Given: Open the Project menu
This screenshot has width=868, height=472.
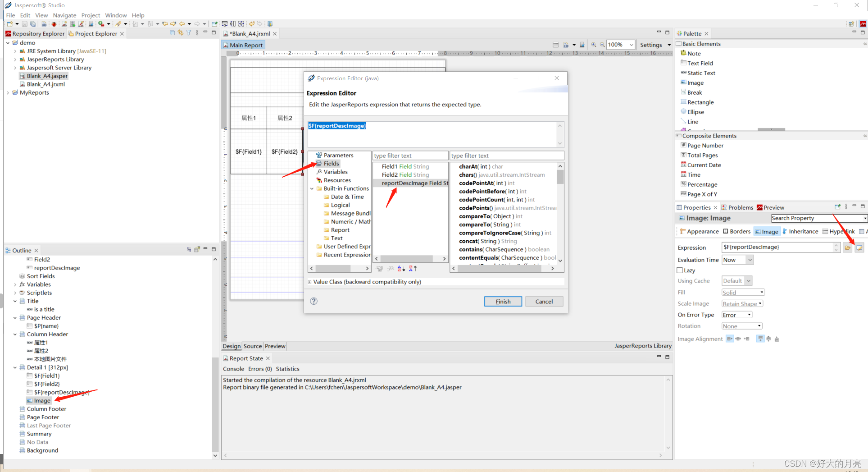Looking at the screenshot, I should tap(91, 15).
